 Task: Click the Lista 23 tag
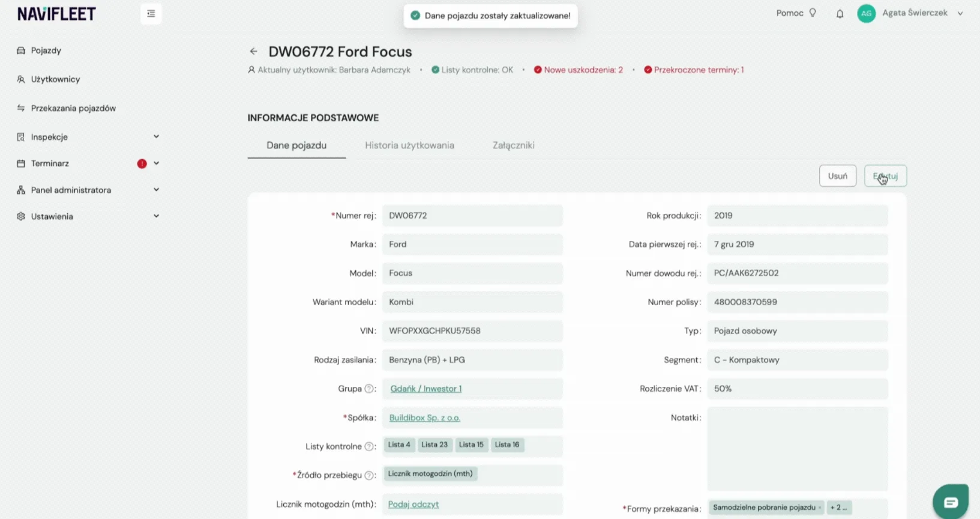[434, 445]
